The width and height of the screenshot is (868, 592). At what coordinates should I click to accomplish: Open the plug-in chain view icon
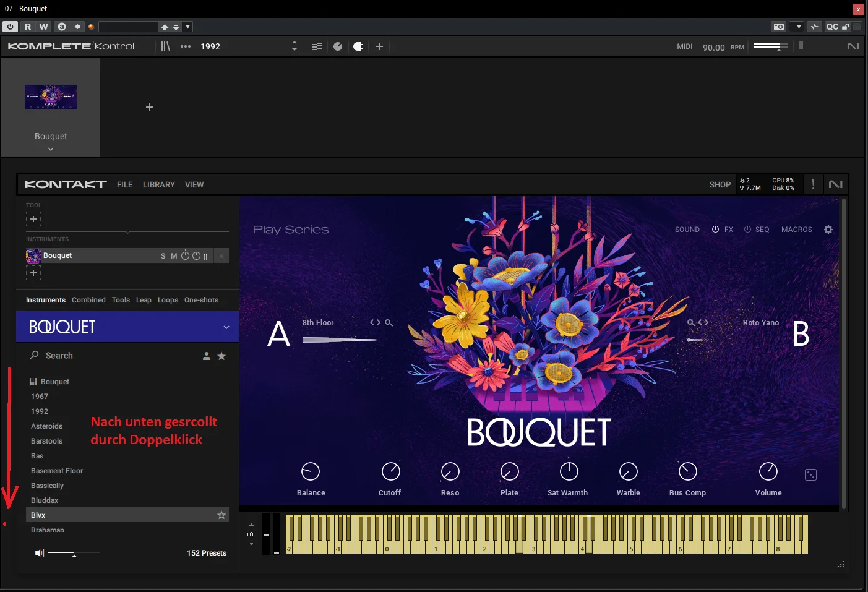[x=358, y=46]
